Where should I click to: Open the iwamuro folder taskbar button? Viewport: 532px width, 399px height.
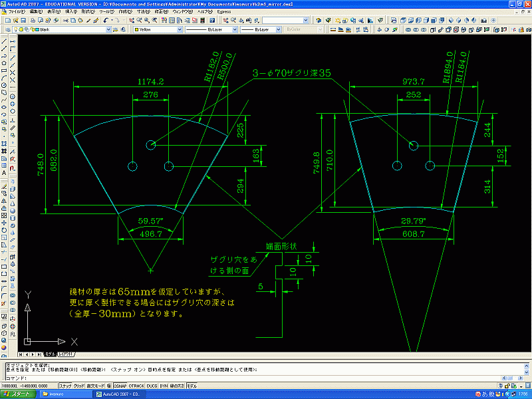(x=65, y=394)
